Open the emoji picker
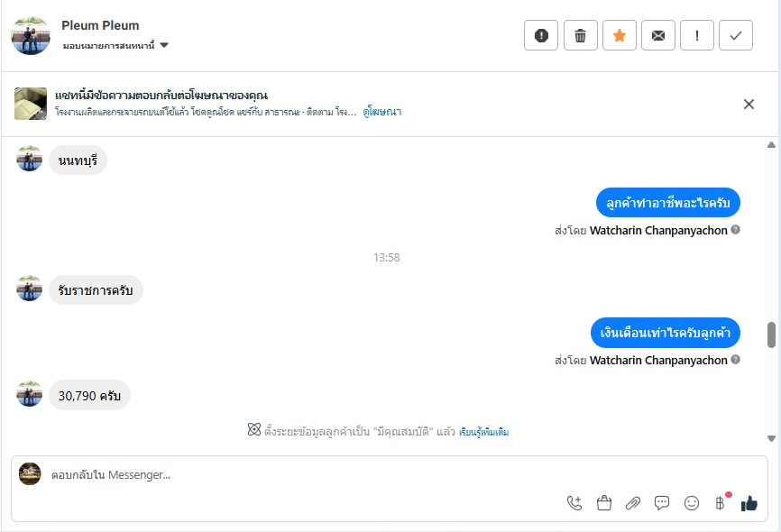 [692, 503]
